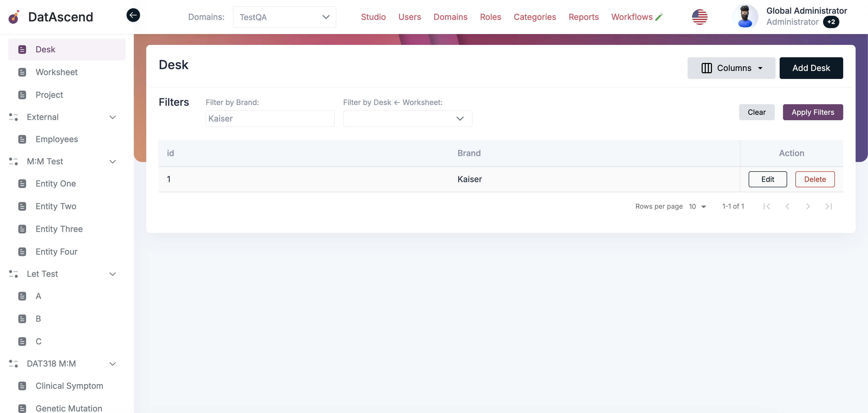Click the American flag language icon
Viewport: 868px width, 413px height.
click(700, 17)
